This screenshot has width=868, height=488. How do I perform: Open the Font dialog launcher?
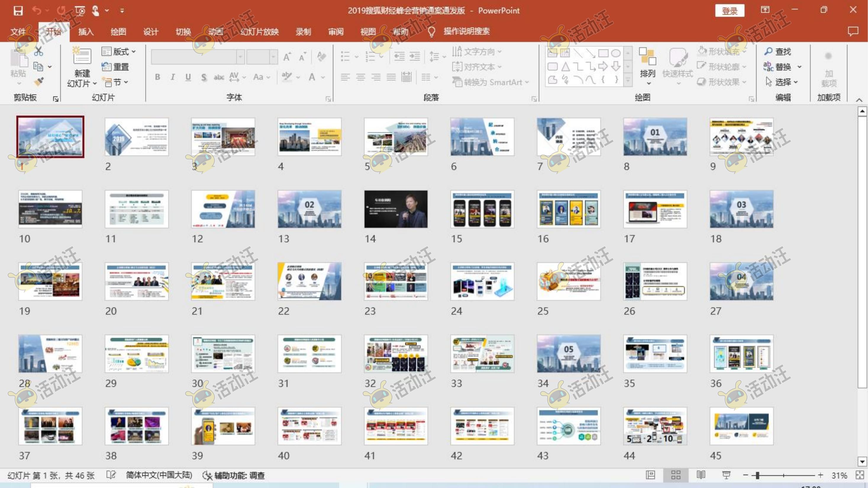(x=328, y=99)
